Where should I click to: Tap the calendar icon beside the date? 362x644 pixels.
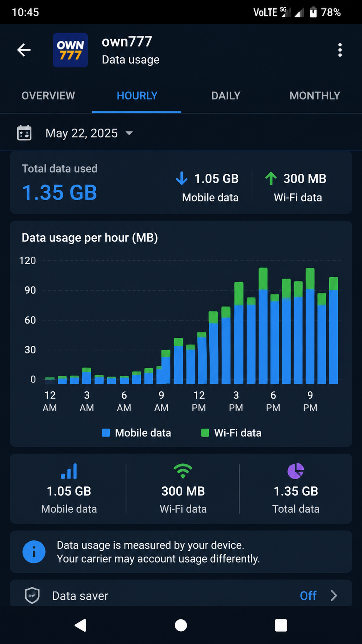[24, 133]
